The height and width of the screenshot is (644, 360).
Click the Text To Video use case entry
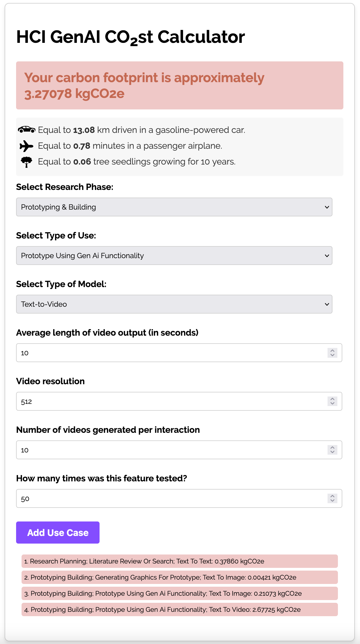179,610
